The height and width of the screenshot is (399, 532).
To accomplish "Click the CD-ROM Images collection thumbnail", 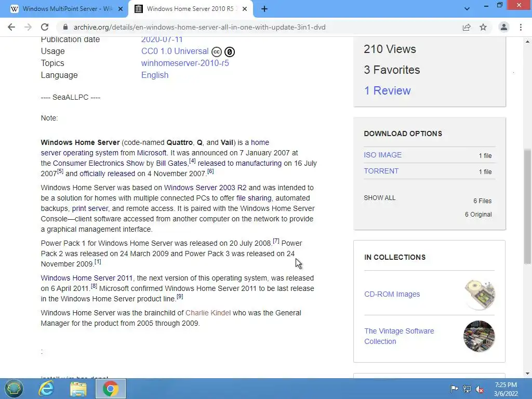I will 480,294.
